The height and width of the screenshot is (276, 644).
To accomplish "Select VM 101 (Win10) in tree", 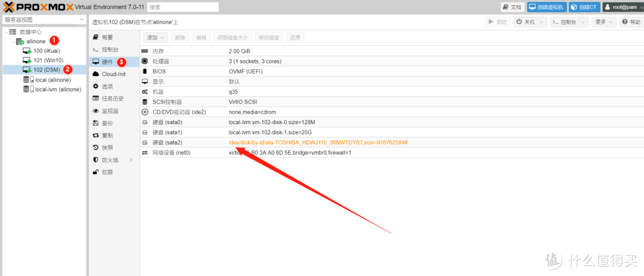I will pos(48,60).
